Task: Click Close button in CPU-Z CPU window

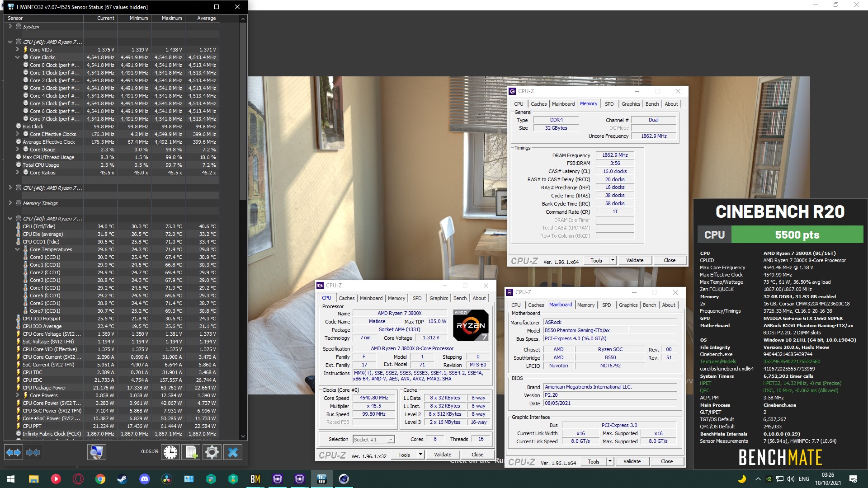Action: [x=477, y=455]
